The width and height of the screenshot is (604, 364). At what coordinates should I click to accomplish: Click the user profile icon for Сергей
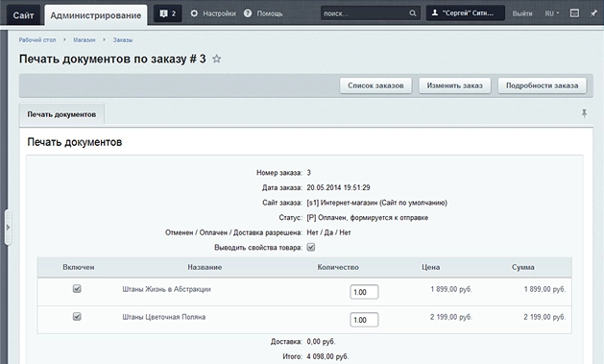pyautogui.click(x=435, y=13)
